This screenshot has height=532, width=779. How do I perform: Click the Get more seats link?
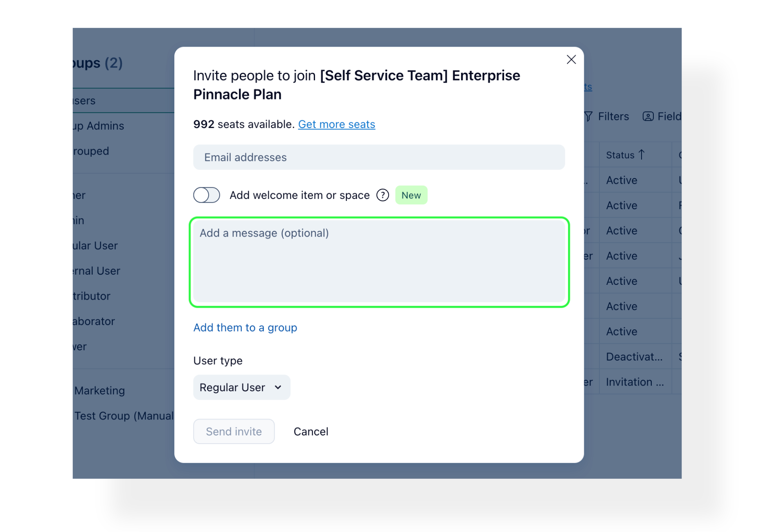pos(336,124)
